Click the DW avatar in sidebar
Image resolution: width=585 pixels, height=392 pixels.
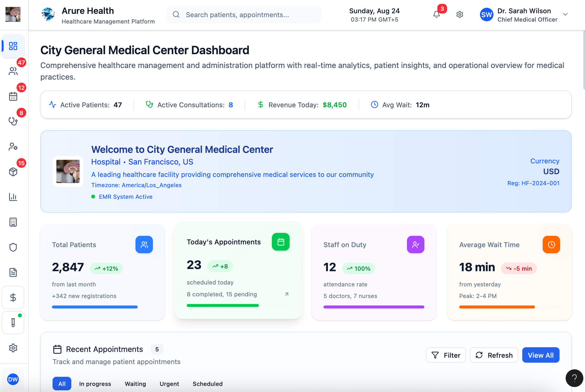pos(13,379)
